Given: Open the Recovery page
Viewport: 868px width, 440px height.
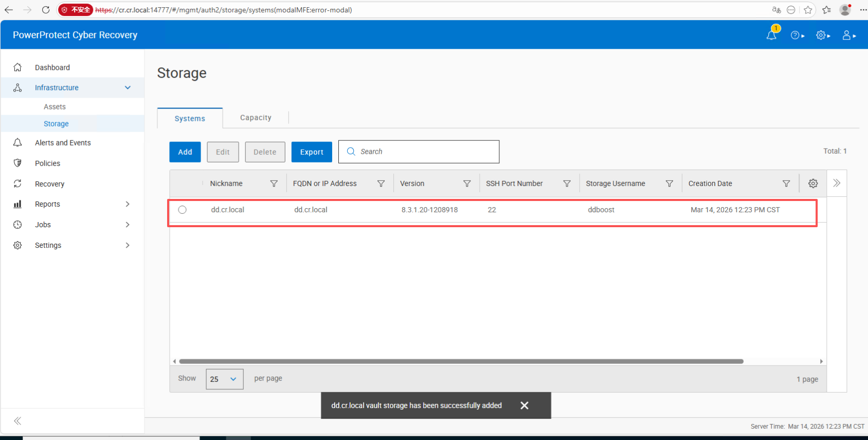Looking at the screenshot, I should (49, 184).
